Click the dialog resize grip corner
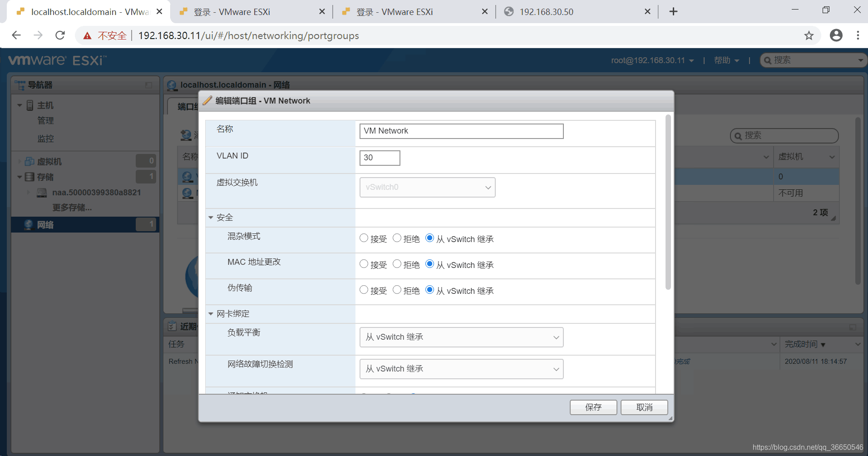The height and width of the screenshot is (456, 868). (x=670, y=418)
